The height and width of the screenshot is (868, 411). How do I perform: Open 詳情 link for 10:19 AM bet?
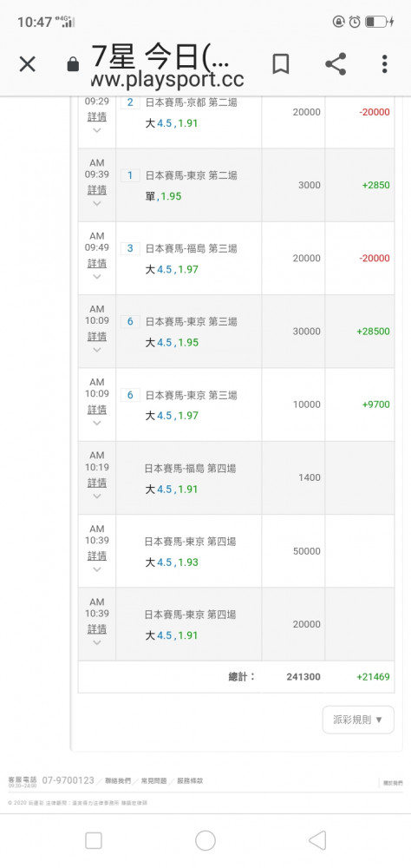(x=97, y=482)
